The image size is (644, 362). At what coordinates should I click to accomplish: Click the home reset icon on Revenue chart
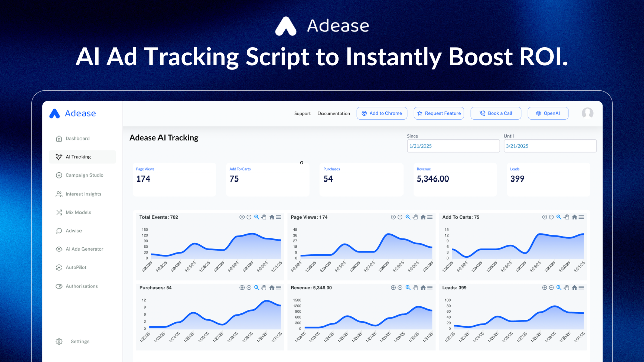(423, 287)
